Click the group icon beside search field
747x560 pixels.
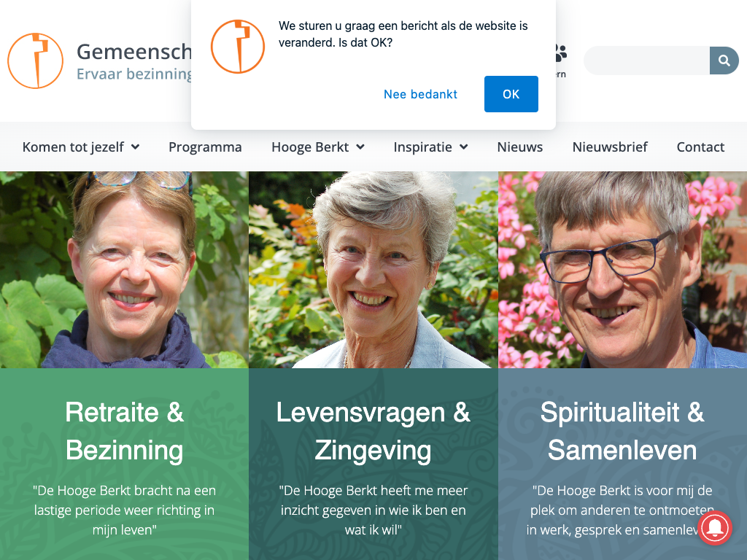(560, 53)
